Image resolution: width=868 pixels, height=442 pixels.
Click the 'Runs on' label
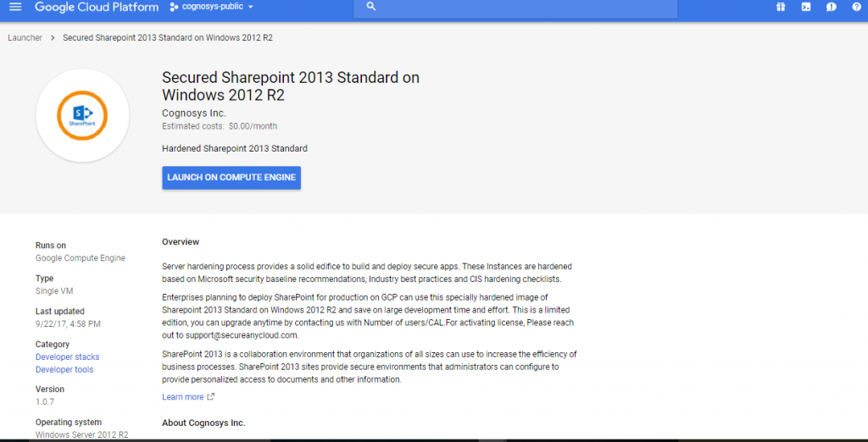tap(50, 245)
